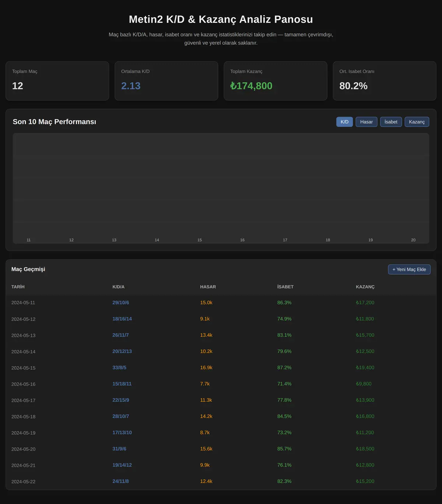
Task: Select the Kazanç chart tab
Action: click(x=417, y=122)
